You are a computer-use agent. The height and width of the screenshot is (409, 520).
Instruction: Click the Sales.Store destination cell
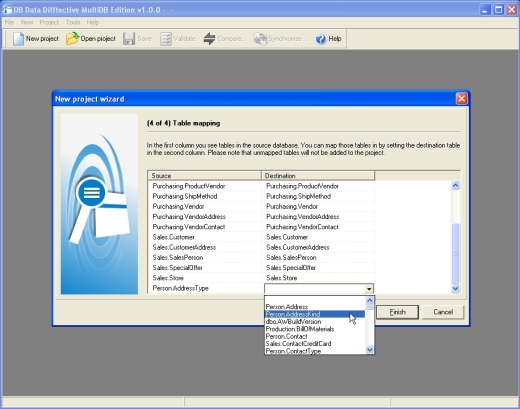pos(318,278)
